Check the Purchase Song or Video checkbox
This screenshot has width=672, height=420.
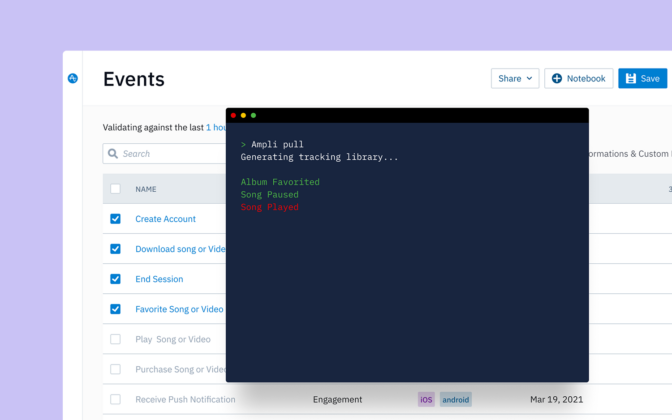coord(115,369)
